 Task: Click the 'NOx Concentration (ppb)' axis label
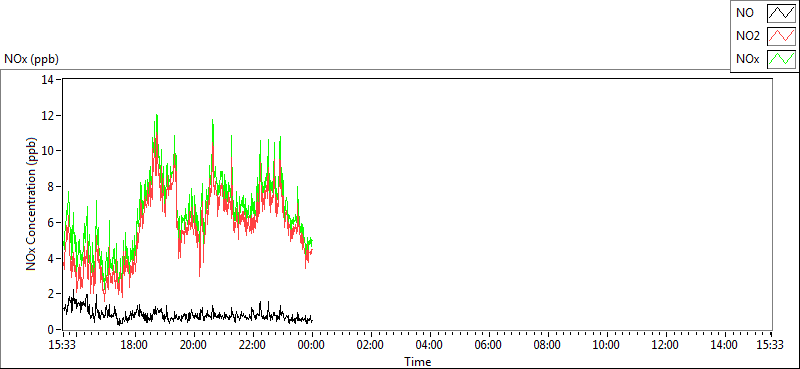(32, 204)
